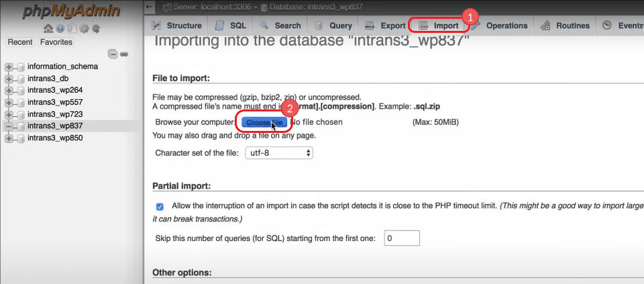Open the character set utf-8 dropdown
The height and width of the screenshot is (284, 644).
(x=279, y=153)
